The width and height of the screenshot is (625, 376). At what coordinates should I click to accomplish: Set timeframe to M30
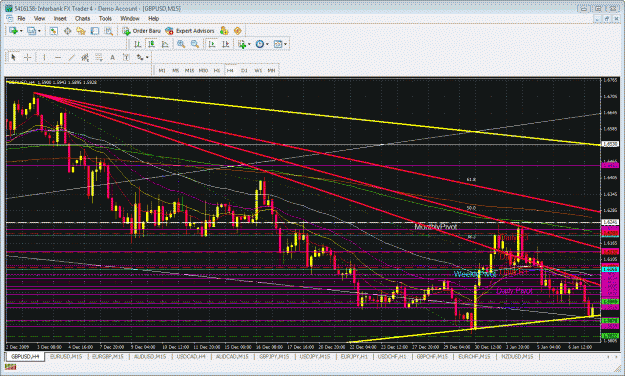203,70
